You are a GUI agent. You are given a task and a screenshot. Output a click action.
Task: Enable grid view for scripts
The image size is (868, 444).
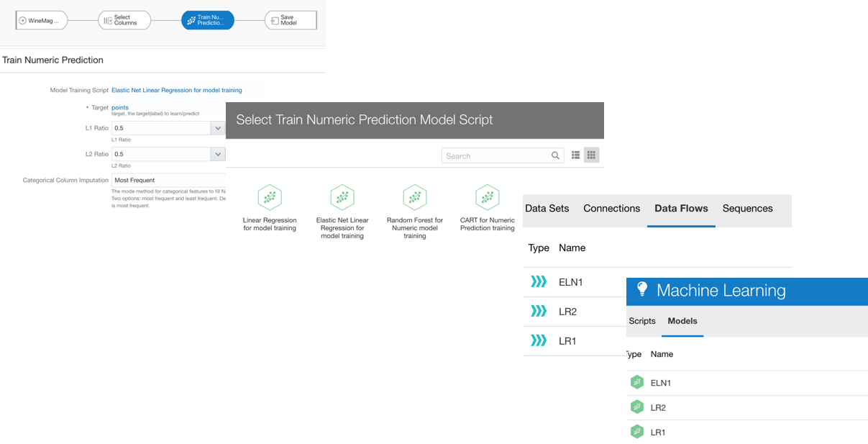point(591,155)
